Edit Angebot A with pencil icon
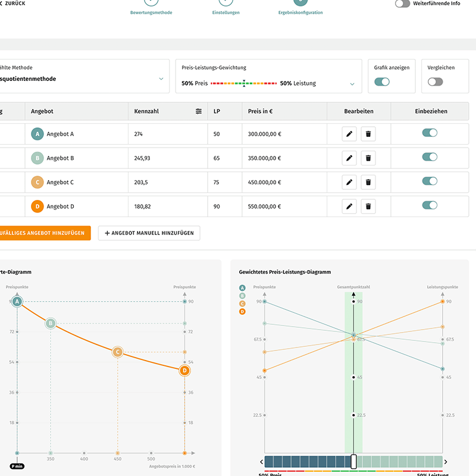The height and width of the screenshot is (476, 476). point(349,134)
